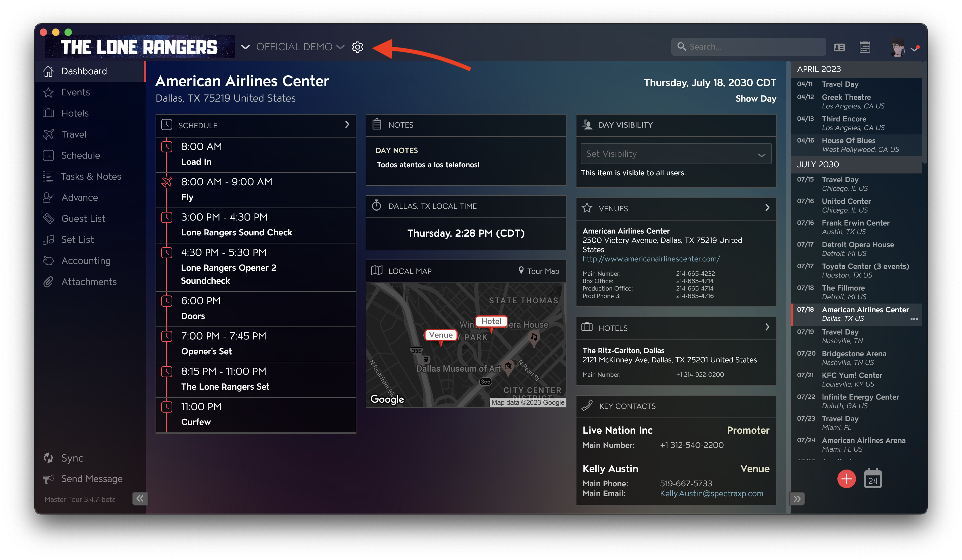This screenshot has width=962, height=560.
Task: Jump to today using calendar 24 icon
Action: point(873,479)
